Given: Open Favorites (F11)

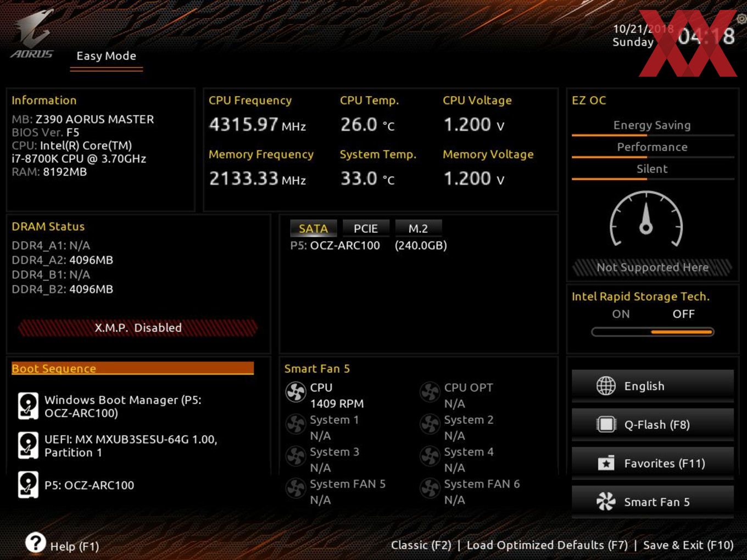Looking at the screenshot, I should (x=653, y=463).
